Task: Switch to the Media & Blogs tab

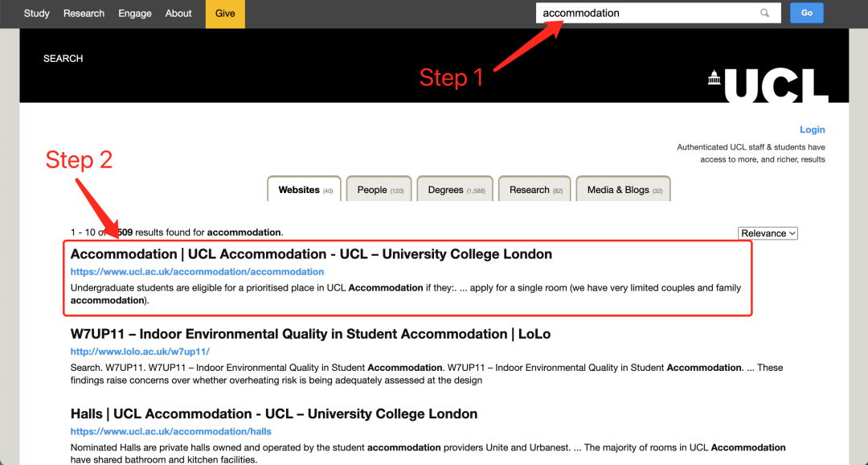Action: point(624,189)
